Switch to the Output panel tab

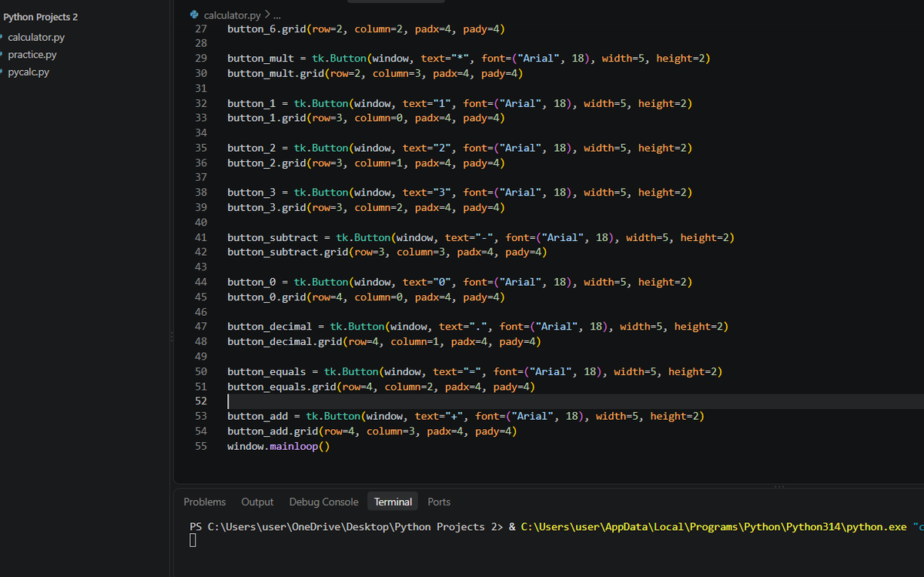(x=257, y=502)
